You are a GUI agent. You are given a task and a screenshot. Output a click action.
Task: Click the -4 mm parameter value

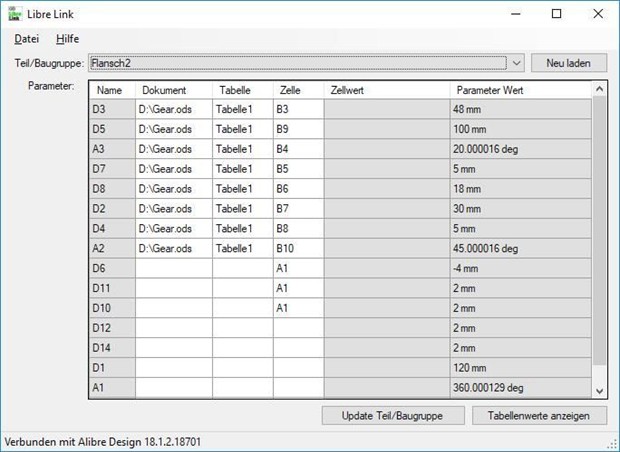click(x=521, y=268)
